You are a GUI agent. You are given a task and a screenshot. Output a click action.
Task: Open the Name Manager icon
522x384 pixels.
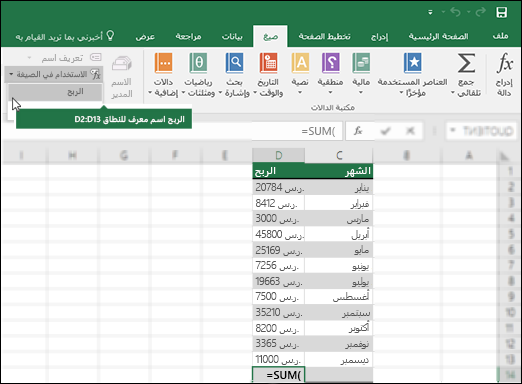[122, 64]
